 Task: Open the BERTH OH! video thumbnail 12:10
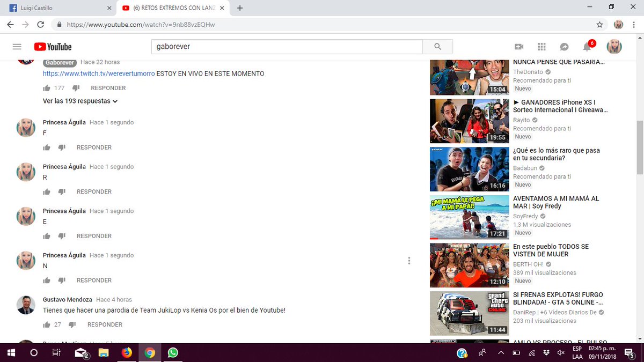click(x=470, y=265)
